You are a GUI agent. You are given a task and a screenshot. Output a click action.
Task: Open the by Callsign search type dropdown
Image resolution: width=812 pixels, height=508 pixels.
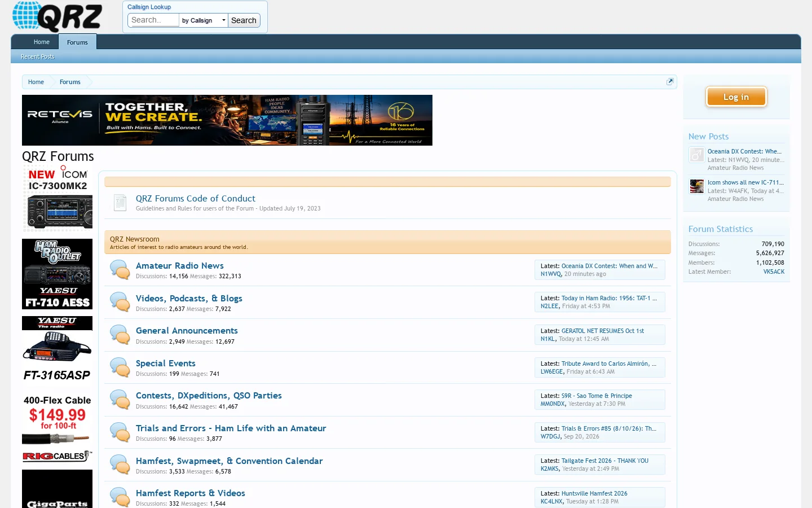[x=204, y=20]
